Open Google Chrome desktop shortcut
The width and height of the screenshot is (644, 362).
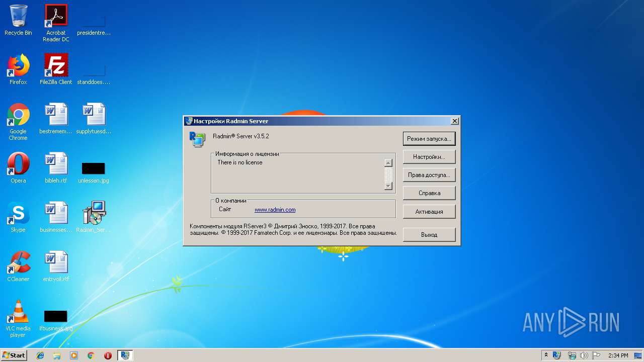pyautogui.click(x=18, y=122)
